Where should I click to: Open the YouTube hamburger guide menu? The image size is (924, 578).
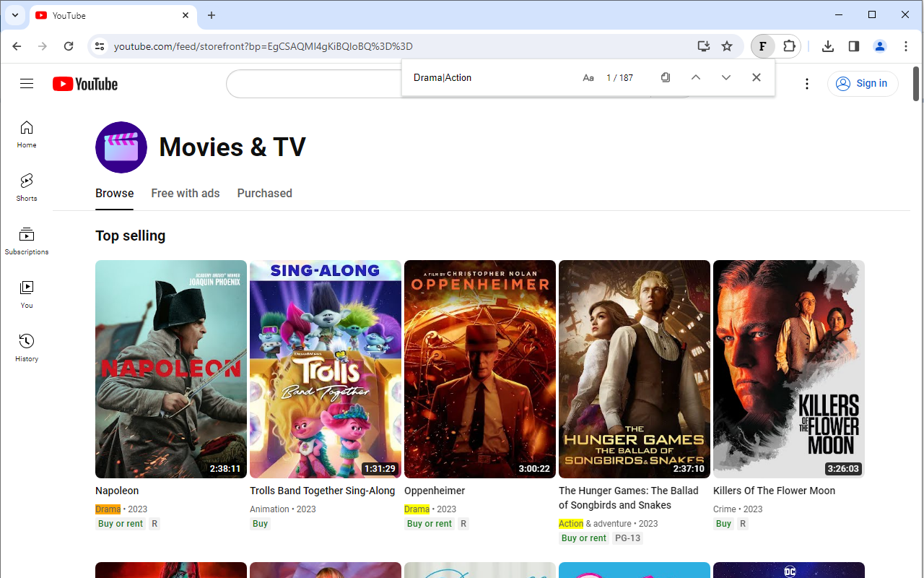27,84
